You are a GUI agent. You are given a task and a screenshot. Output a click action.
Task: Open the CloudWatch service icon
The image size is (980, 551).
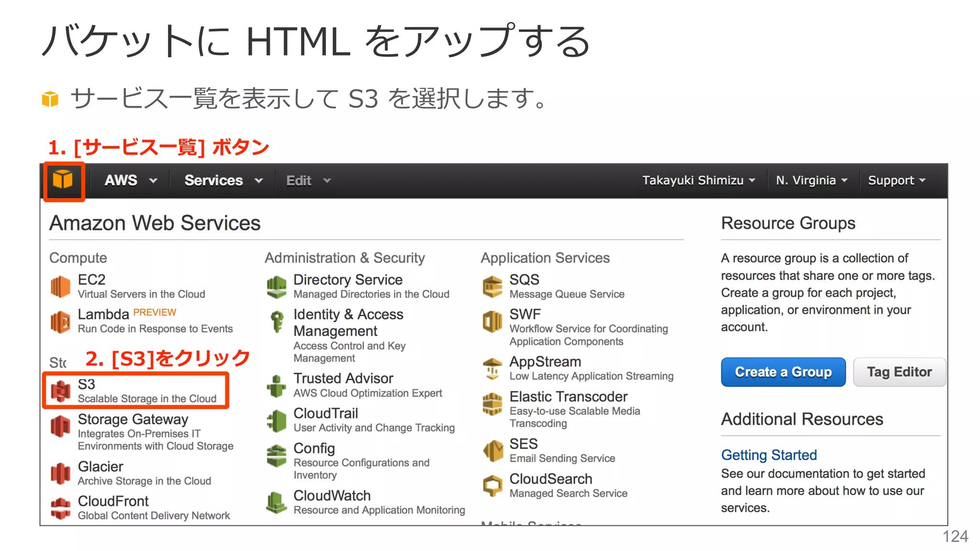pos(276,503)
